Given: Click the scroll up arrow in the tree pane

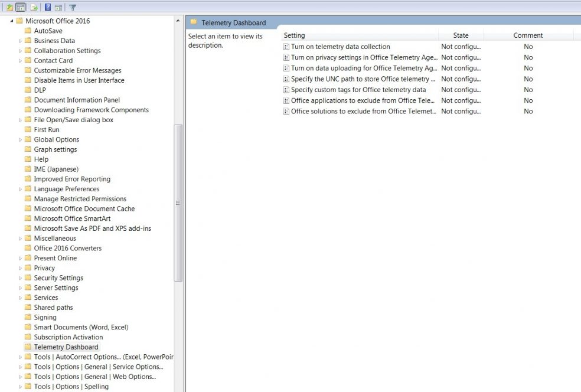Looking at the screenshot, I should pyautogui.click(x=178, y=21).
